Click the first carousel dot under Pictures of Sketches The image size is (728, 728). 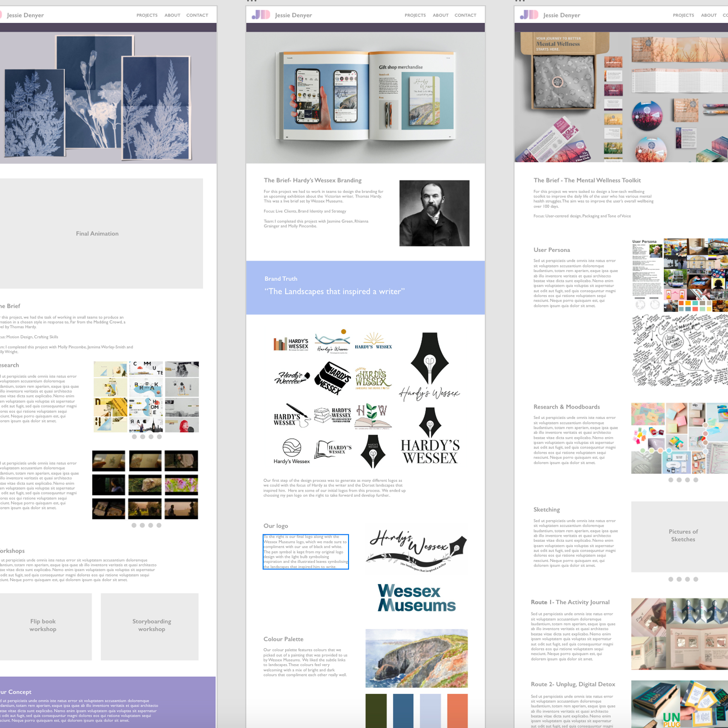point(671,579)
